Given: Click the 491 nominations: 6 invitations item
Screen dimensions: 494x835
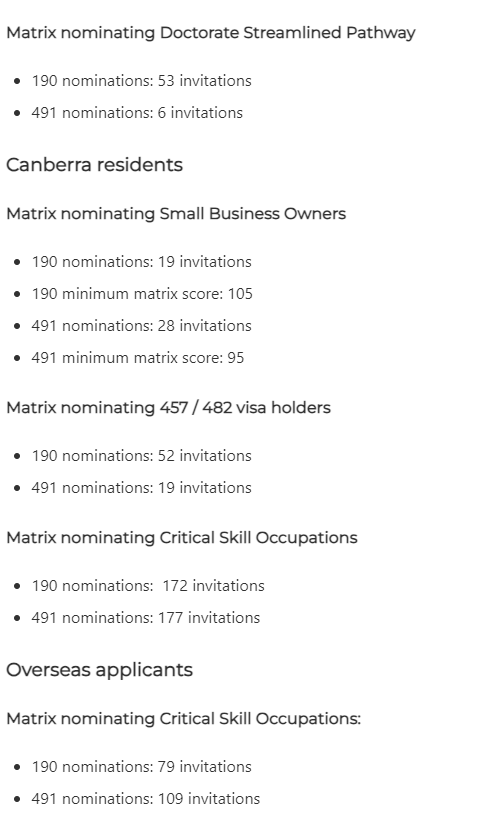Looking at the screenshot, I should tap(137, 112).
